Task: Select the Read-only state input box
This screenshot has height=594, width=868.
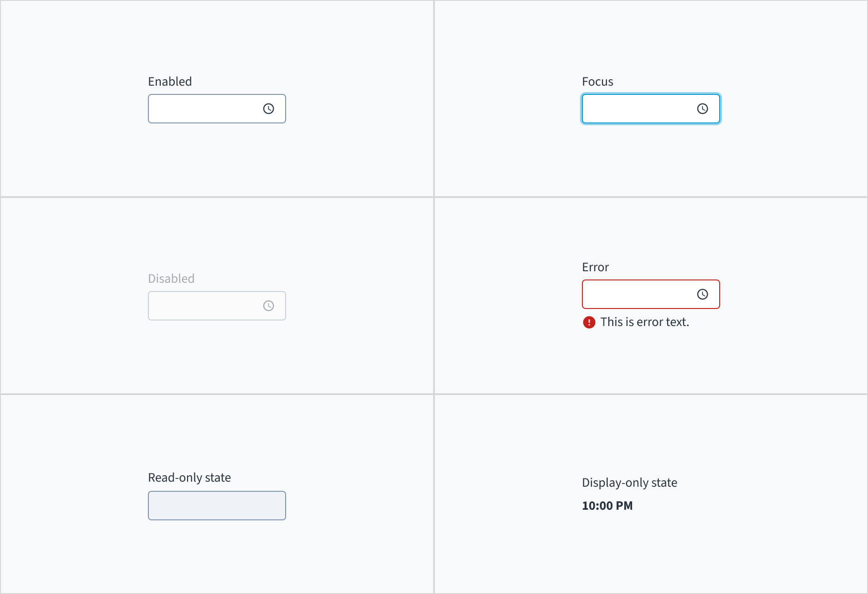Action: (217, 505)
